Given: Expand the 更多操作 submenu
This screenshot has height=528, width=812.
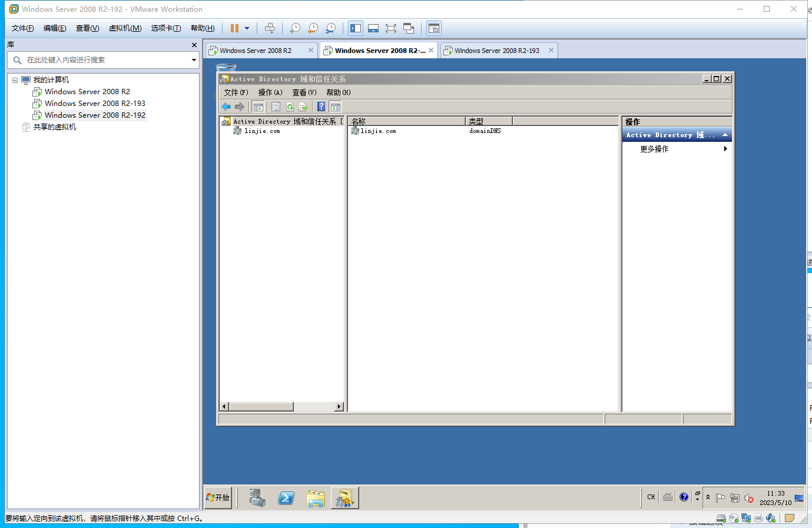Looking at the screenshot, I should tap(677, 149).
